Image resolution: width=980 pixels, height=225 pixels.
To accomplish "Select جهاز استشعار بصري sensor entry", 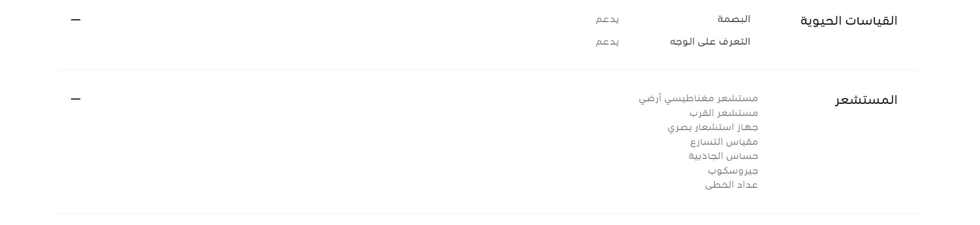I will (713, 127).
